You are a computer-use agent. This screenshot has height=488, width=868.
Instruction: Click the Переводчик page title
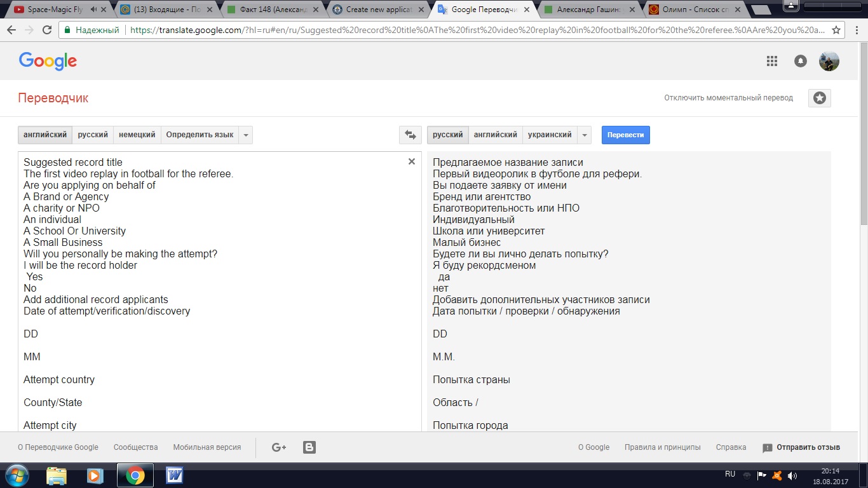pyautogui.click(x=53, y=98)
